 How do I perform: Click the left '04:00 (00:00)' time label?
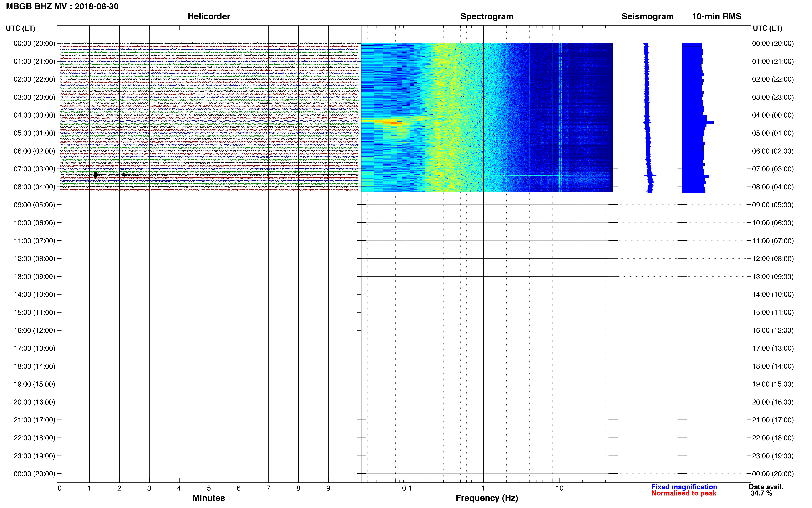pyautogui.click(x=34, y=115)
